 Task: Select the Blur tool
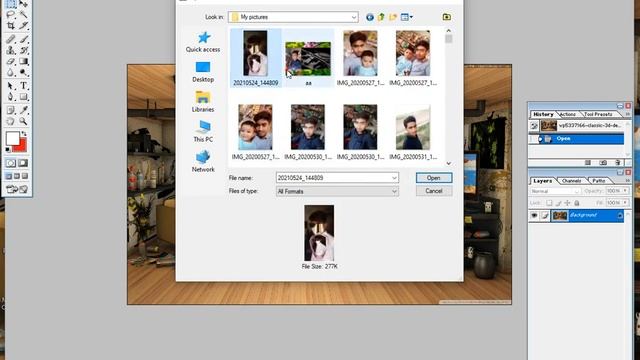point(11,72)
